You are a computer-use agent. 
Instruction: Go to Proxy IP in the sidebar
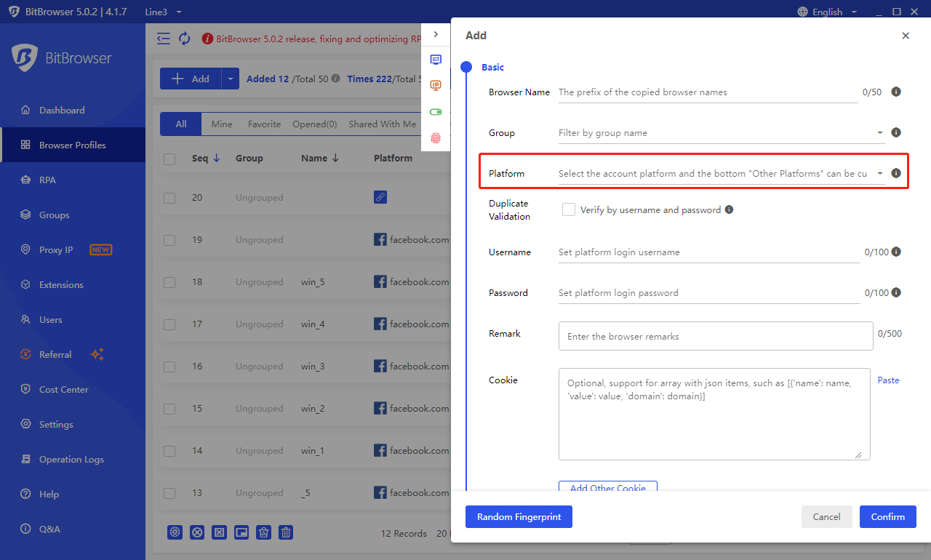click(73, 250)
